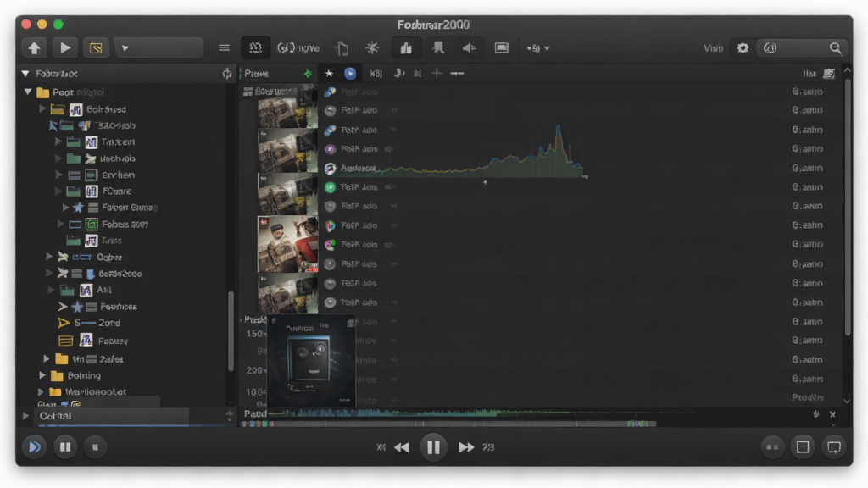Click the dash icon beside the plus icon
Image resolution: width=868 pixels, height=488 pixels.
[457, 73]
